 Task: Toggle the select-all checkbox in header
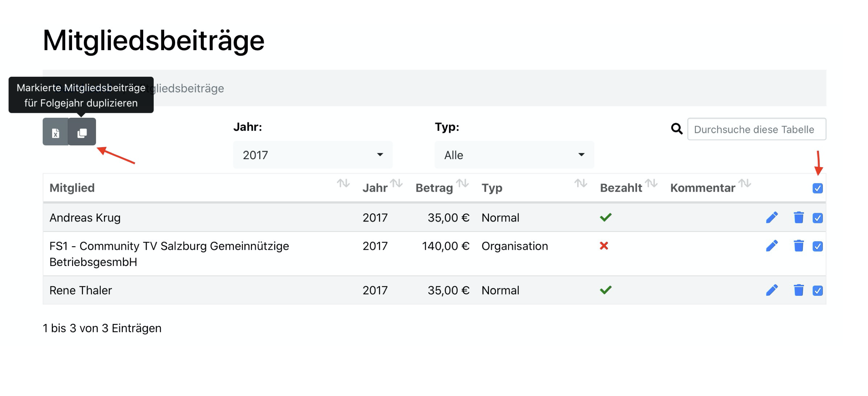click(x=818, y=188)
